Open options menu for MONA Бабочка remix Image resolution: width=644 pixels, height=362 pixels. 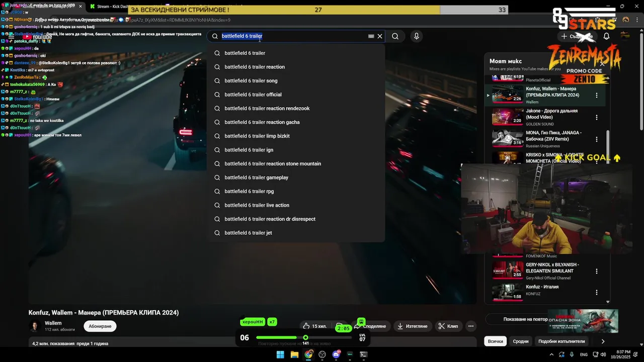click(x=597, y=139)
